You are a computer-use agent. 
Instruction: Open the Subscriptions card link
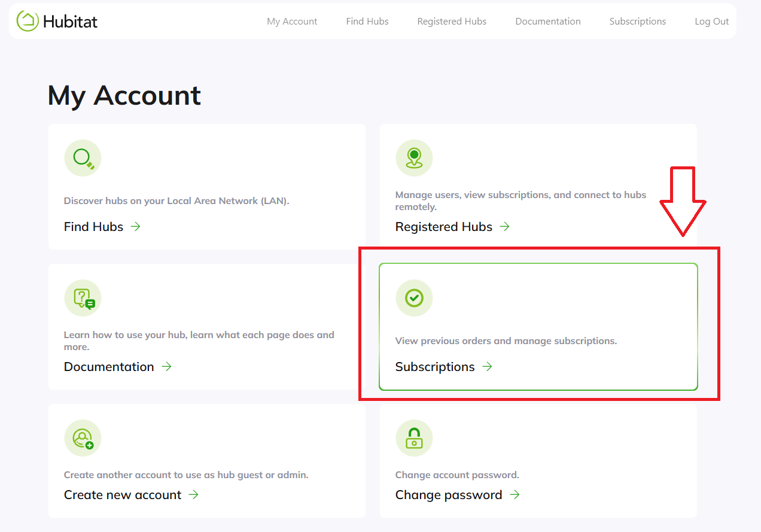click(435, 367)
